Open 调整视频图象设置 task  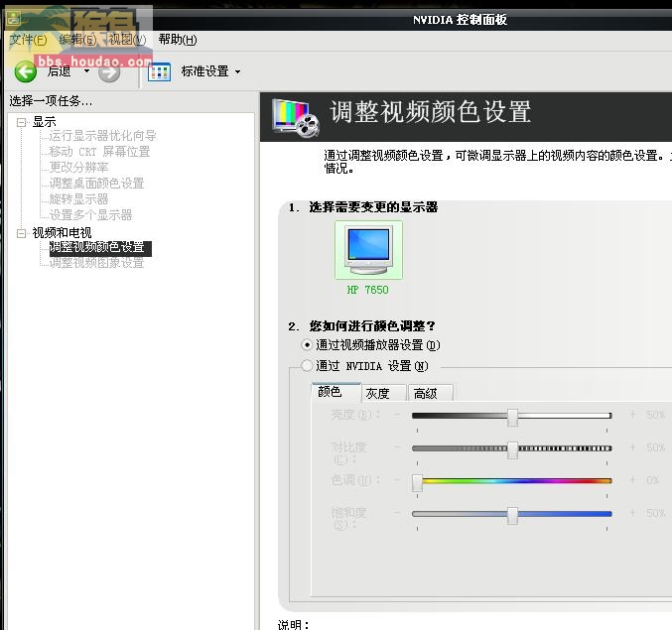pyautogui.click(x=96, y=263)
